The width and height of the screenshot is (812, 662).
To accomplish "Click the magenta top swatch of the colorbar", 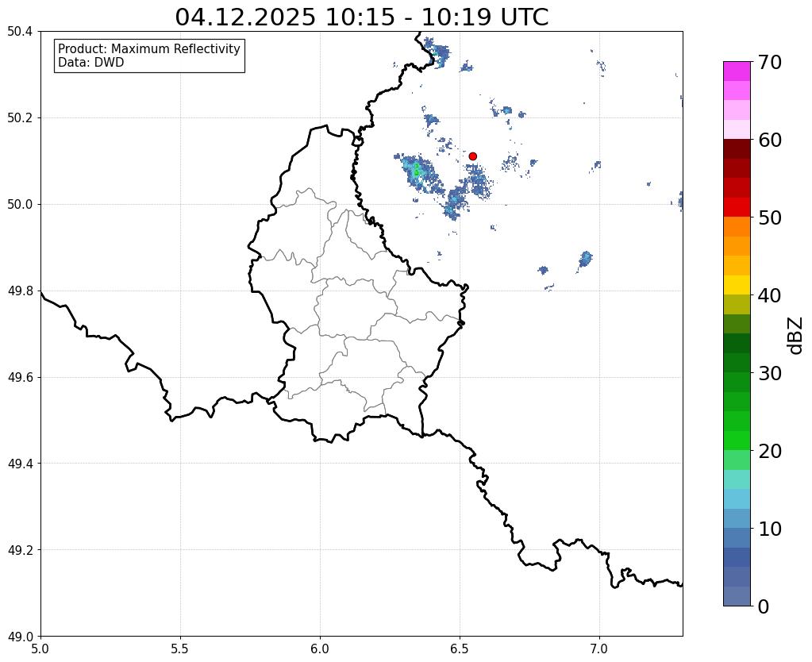I will point(737,71).
